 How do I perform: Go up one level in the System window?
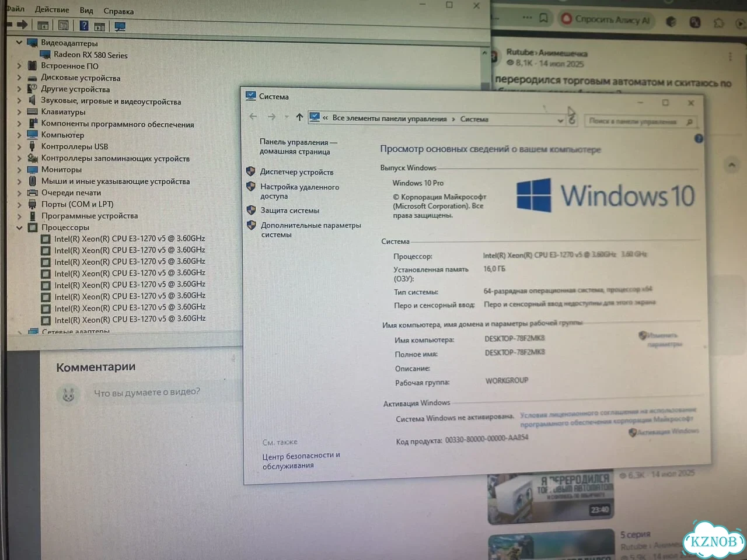pos(299,117)
